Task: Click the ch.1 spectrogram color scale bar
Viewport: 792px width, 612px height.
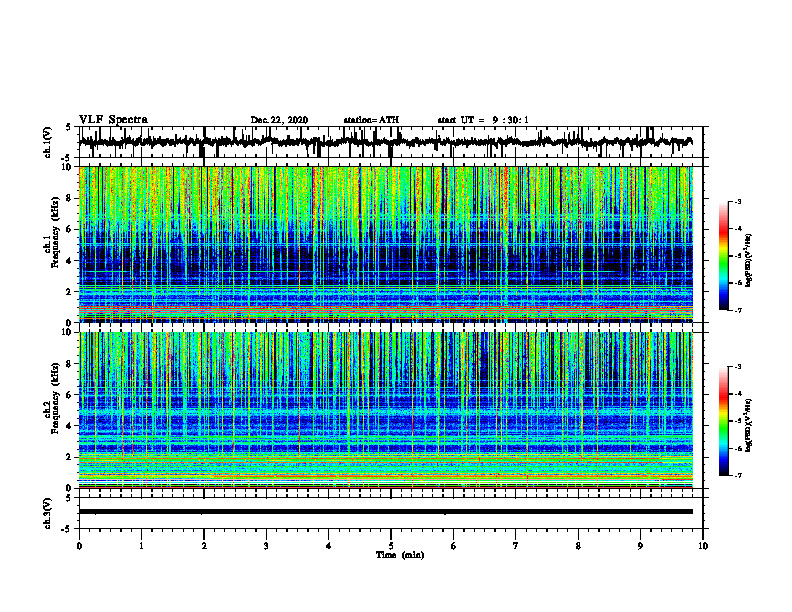Action: tap(724, 256)
